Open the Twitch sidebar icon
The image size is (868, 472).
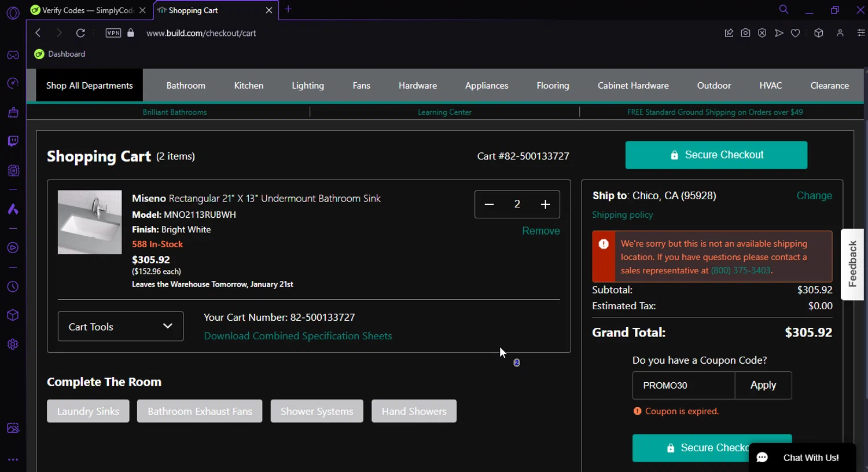click(x=13, y=141)
